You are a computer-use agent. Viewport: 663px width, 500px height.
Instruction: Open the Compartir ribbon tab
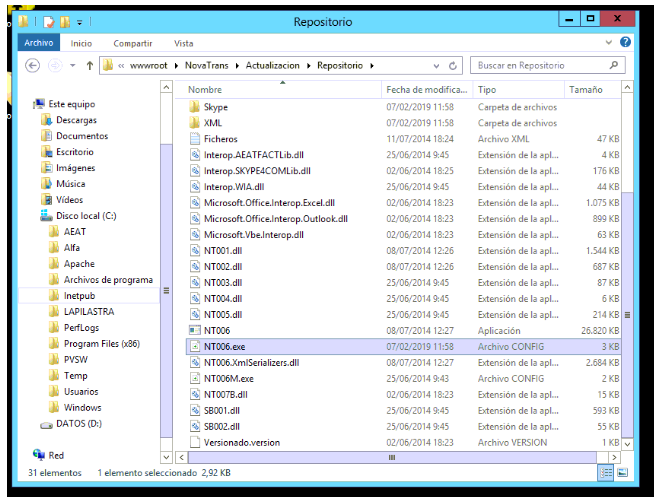pos(133,43)
